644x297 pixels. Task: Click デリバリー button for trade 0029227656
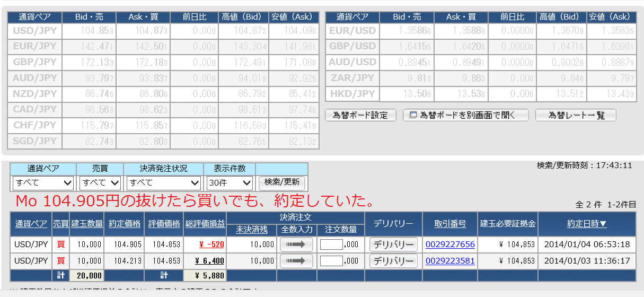pyautogui.click(x=393, y=245)
